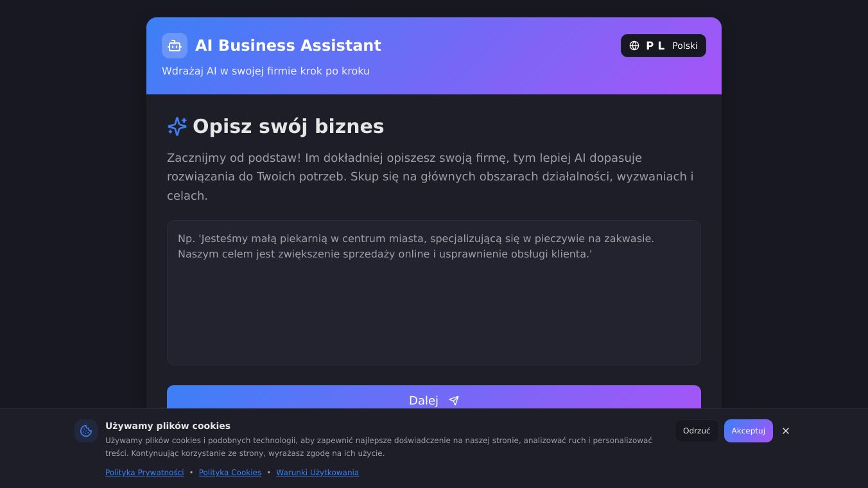
Task: Click the Opisz swój biznes heading
Action: tap(288, 126)
